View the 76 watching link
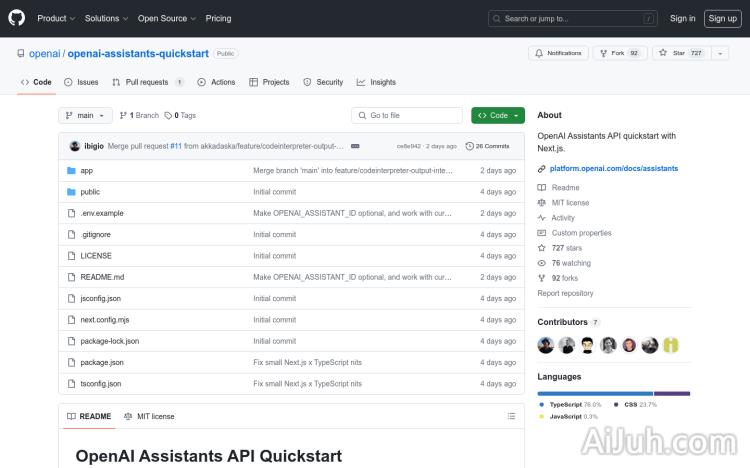Image resolution: width=750 pixels, height=468 pixels. pos(564,263)
